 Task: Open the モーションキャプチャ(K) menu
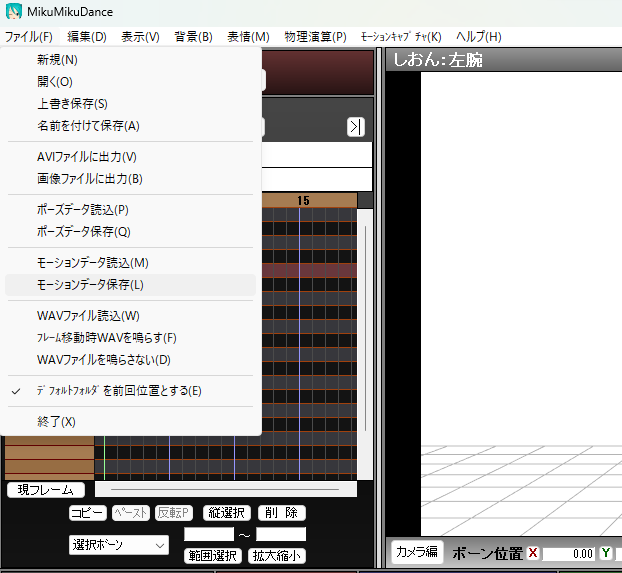pyautogui.click(x=401, y=37)
